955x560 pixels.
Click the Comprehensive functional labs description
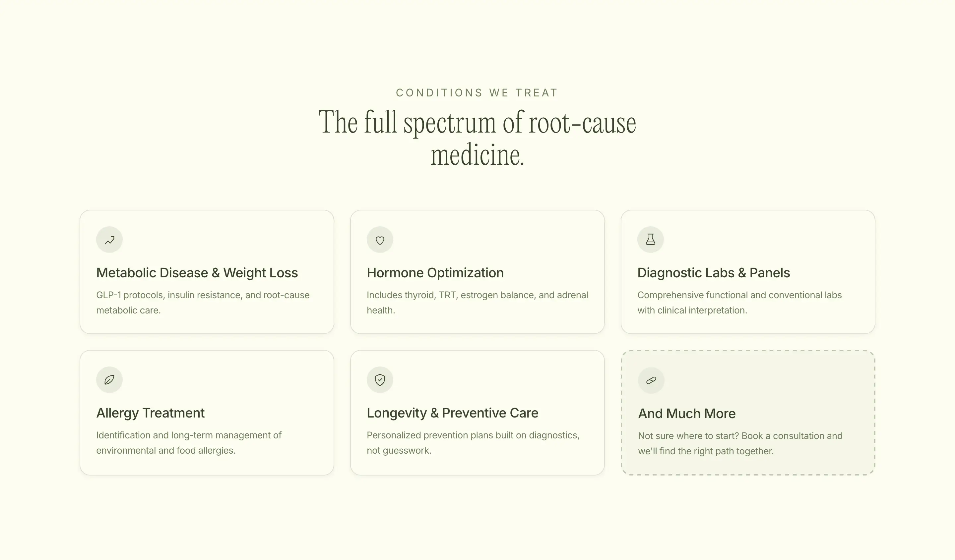[739, 303]
